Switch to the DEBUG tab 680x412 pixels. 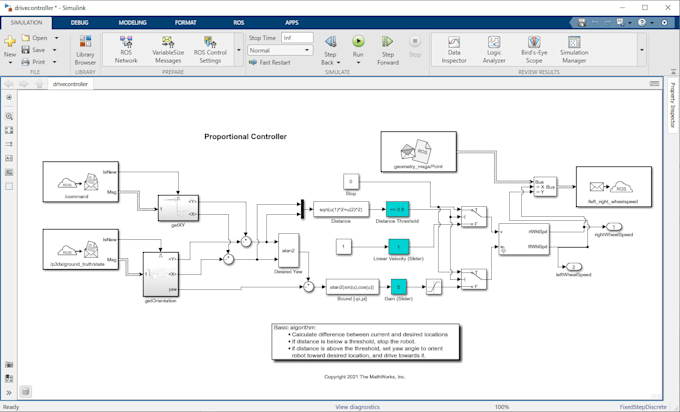(x=79, y=23)
